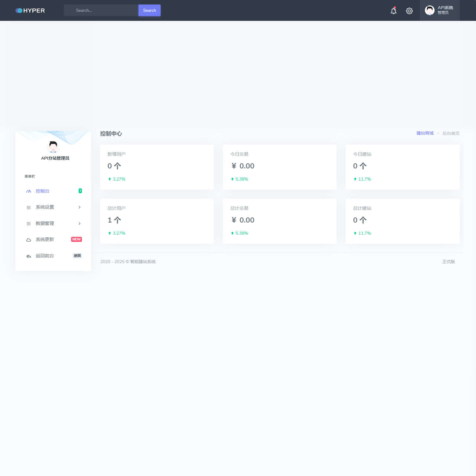The image size is (476, 476).
Task: Click the 控制台 dashboard gauge icon
Action: pyautogui.click(x=29, y=191)
